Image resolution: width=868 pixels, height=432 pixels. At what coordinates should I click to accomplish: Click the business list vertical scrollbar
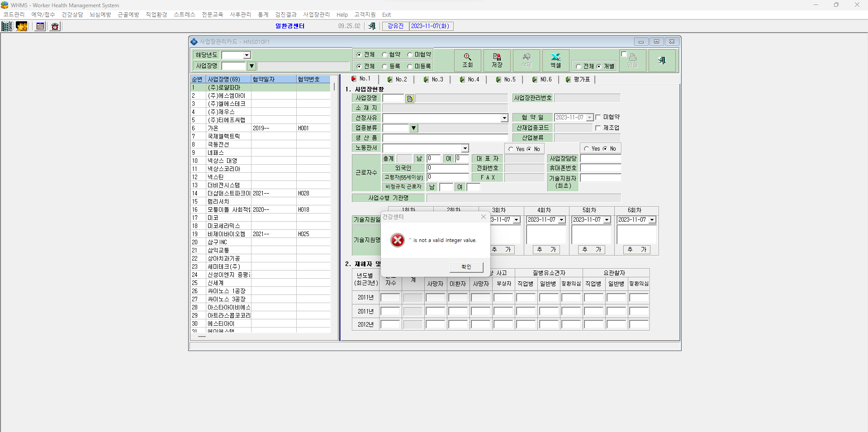point(334,208)
